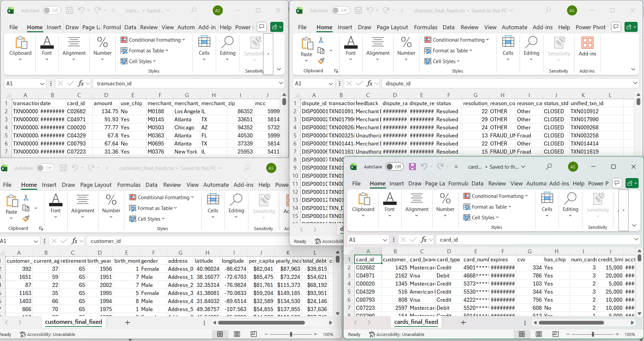This screenshot has width=644, height=341.
Task: Add a new sheet next to customers_final_fixed
Action: [x=127, y=322]
